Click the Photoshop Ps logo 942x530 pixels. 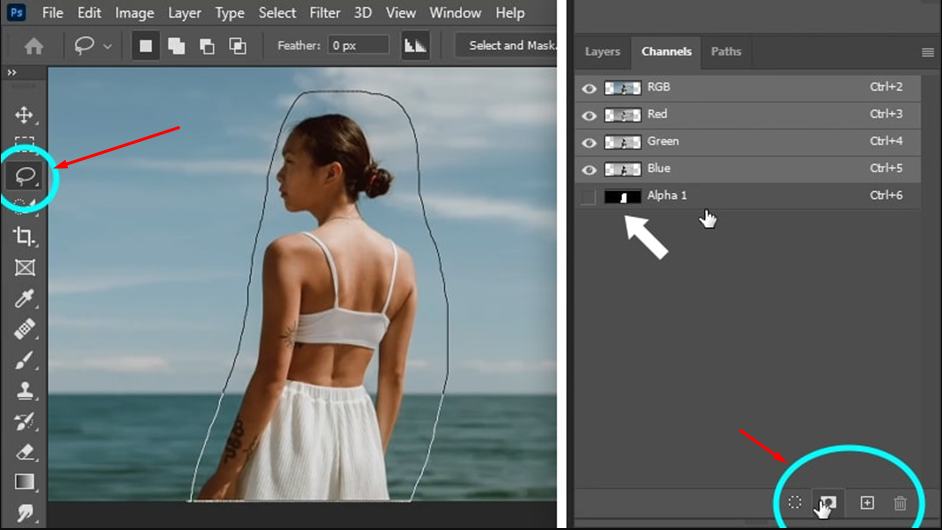(17, 12)
